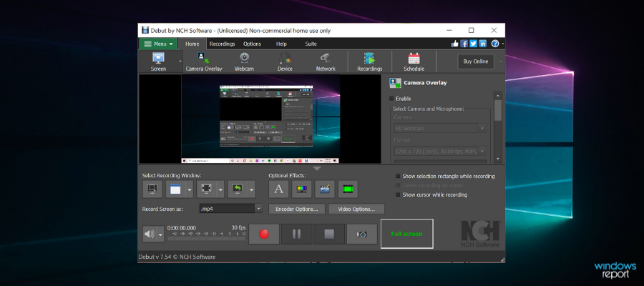
Task: Open the .mp4 format dropdown
Action: (x=258, y=209)
